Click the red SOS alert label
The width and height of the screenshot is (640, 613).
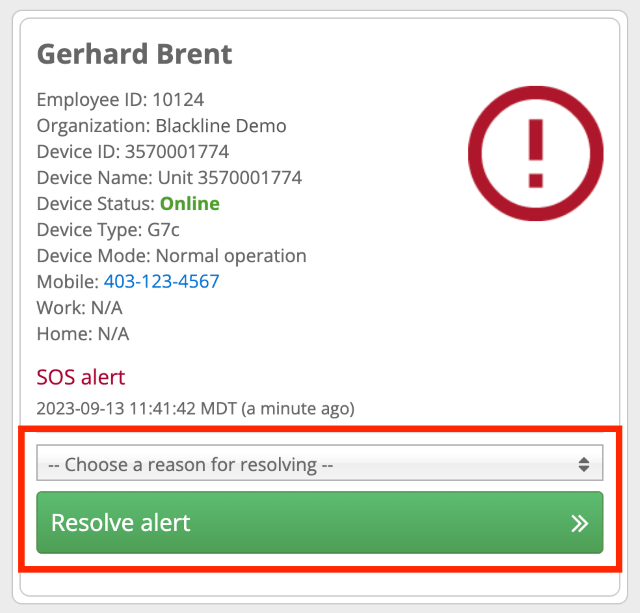81,377
